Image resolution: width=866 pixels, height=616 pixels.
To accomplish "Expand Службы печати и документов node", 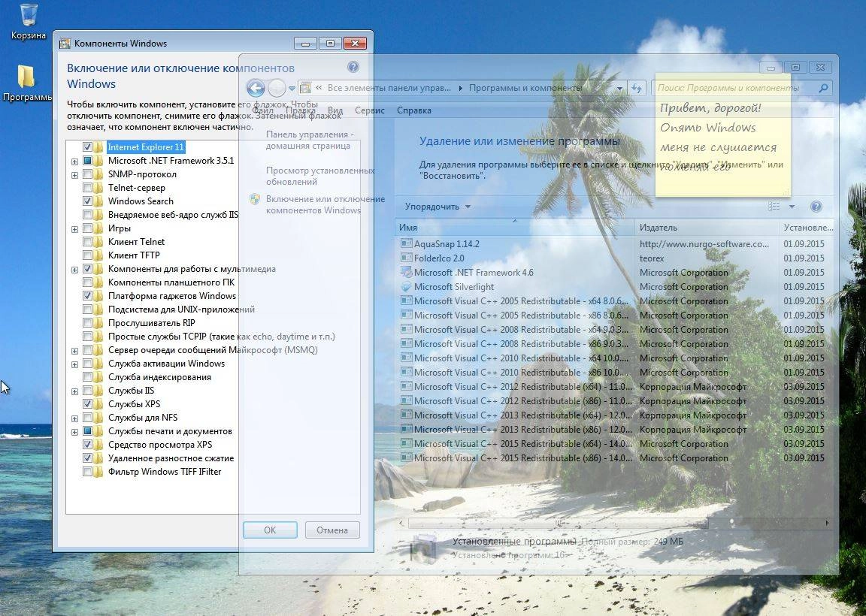I will click(74, 432).
